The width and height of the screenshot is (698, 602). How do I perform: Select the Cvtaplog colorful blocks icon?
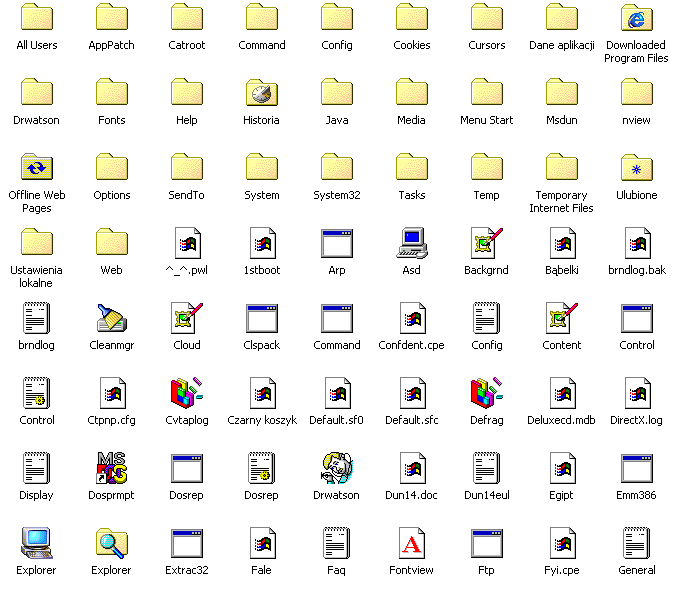(187, 393)
